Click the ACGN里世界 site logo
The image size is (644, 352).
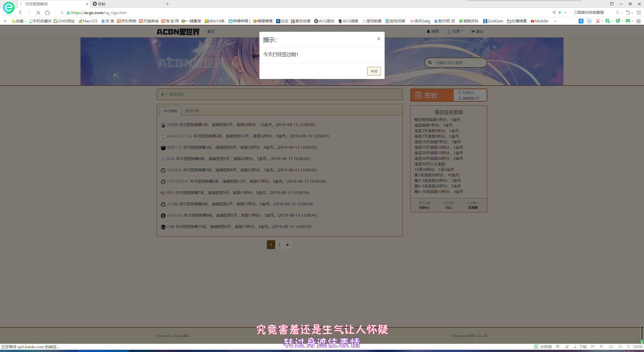coord(178,31)
